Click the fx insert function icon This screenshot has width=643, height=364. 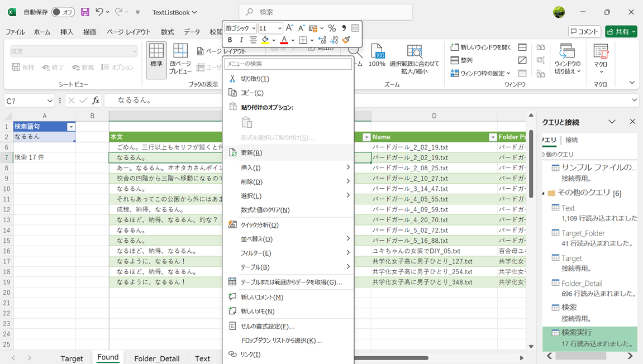coord(96,100)
